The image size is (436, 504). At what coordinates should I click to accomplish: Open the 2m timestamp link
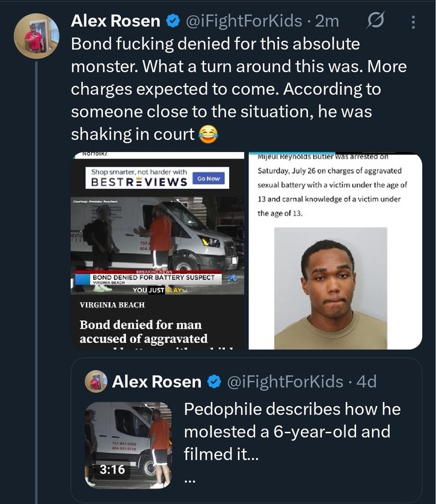click(x=327, y=21)
